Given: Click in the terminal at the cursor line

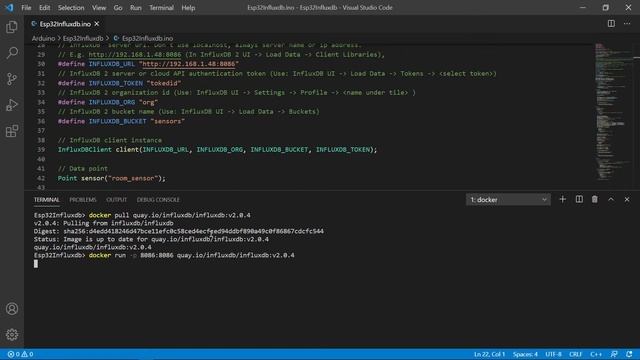Looking at the screenshot, I should [36, 264].
